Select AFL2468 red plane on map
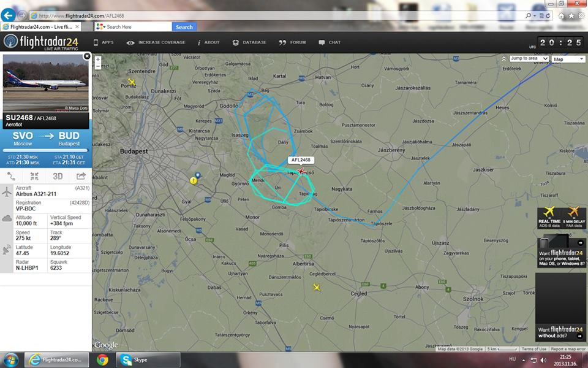This screenshot has width=588, height=368. coord(301,171)
